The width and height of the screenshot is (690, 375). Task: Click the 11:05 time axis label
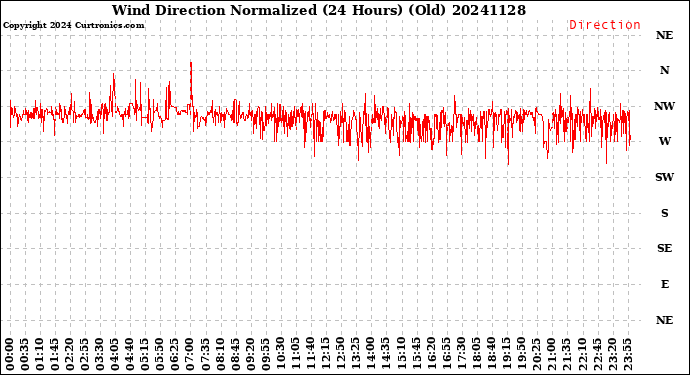(295, 355)
